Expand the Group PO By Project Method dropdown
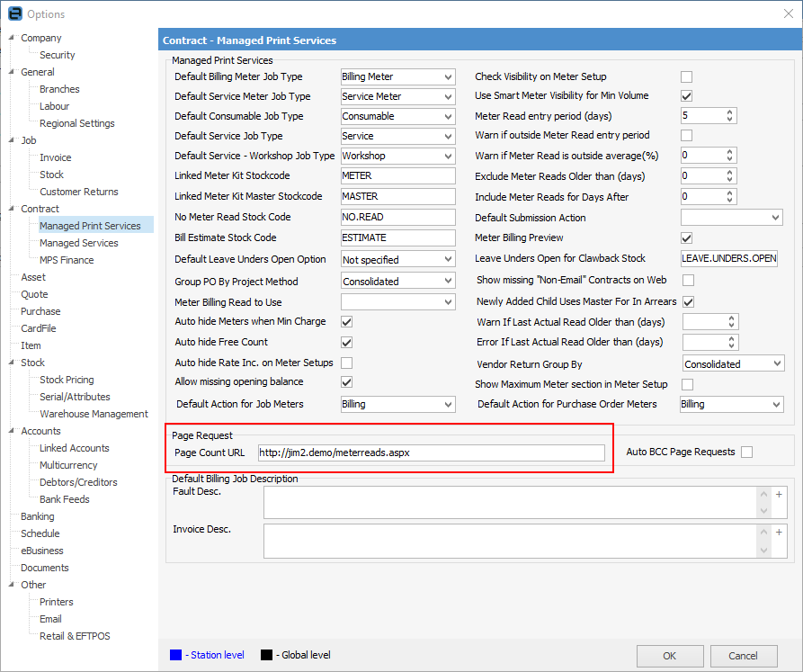Viewport: 803px width, 672px height. click(x=449, y=282)
